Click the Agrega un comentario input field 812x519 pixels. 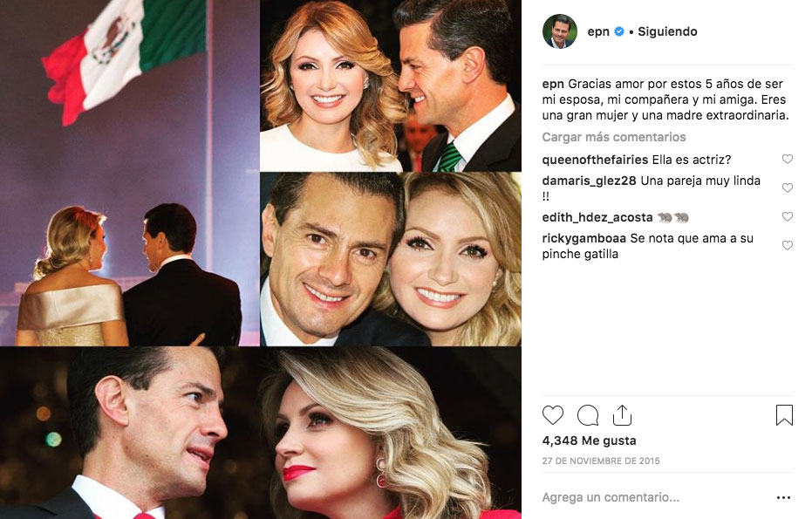pos(611,496)
